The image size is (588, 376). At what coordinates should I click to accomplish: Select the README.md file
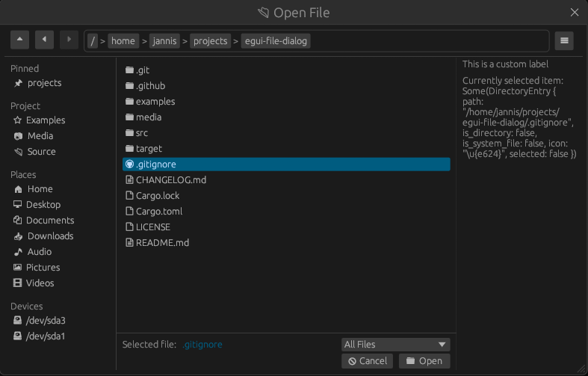tap(162, 243)
